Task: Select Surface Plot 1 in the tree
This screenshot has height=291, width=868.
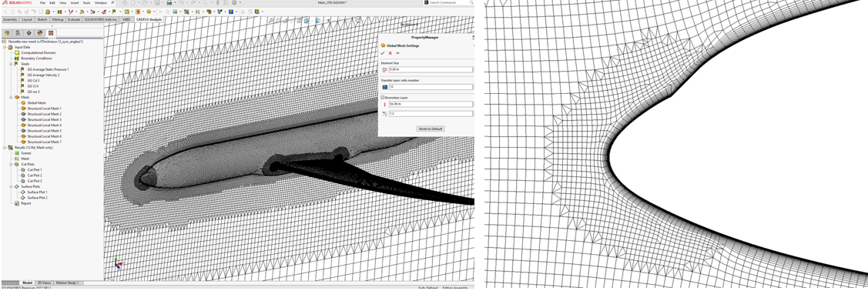Action: [x=38, y=192]
